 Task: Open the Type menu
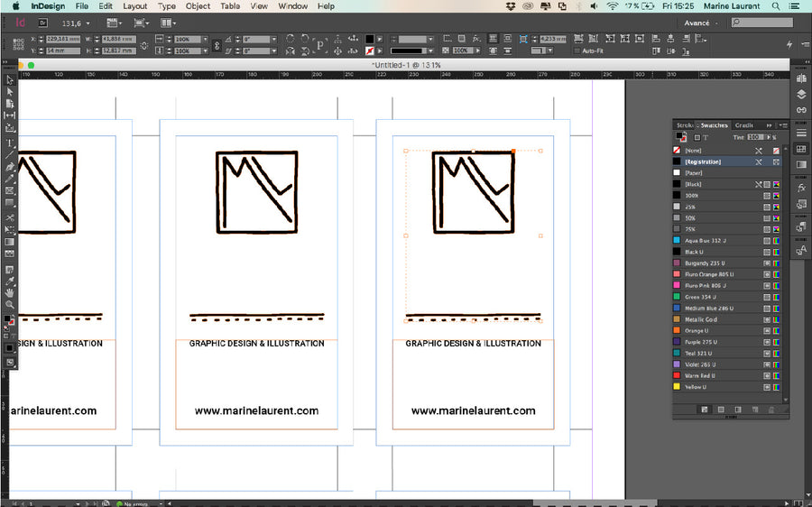click(x=167, y=6)
